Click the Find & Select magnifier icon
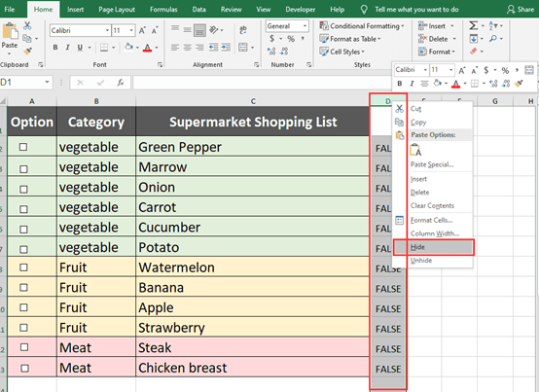Viewport: 539px width, 392px height. tap(493, 39)
